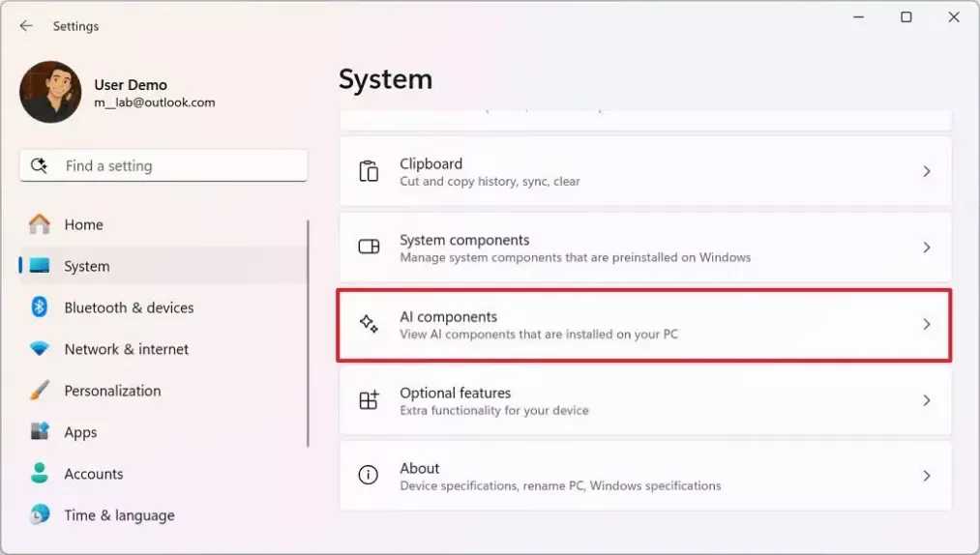Expand the Clipboard chevron arrow
This screenshot has width=980, height=555.
(x=926, y=171)
